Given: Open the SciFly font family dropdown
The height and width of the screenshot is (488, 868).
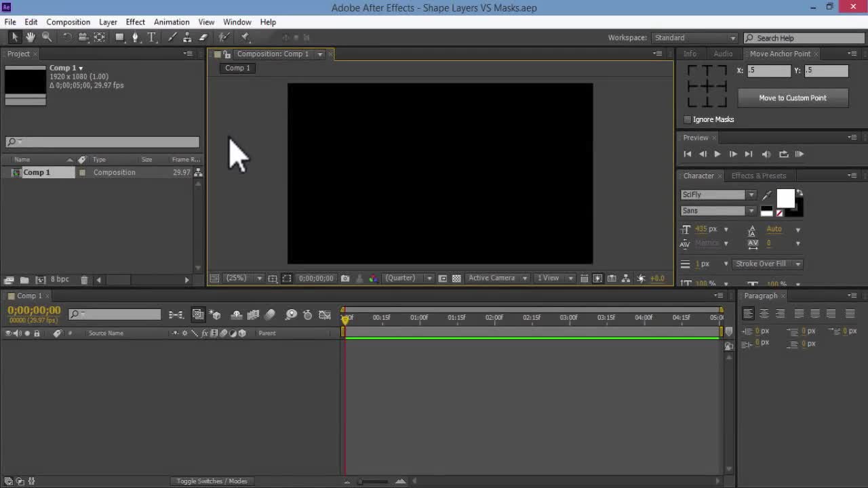Looking at the screenshot, I should (x=718, y=195).
